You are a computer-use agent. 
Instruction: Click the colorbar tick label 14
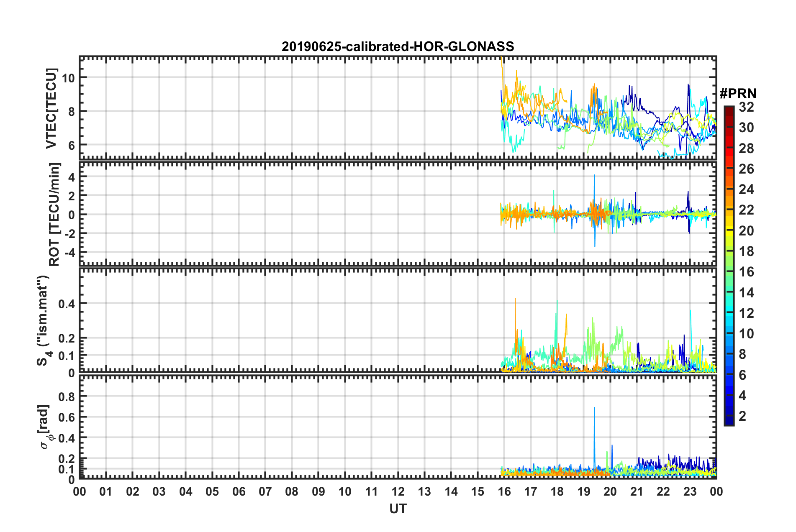(x=746, y=293)
